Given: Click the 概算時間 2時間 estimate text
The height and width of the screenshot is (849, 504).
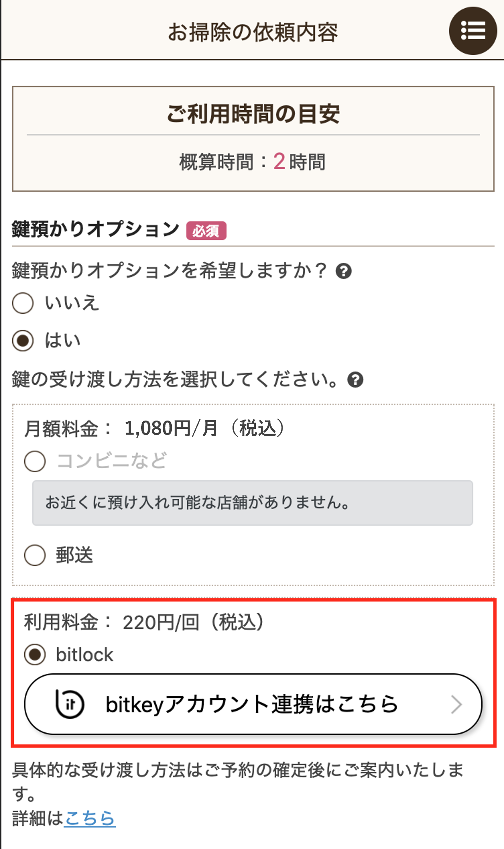Looking at the screenshot, I should (252, 162).
